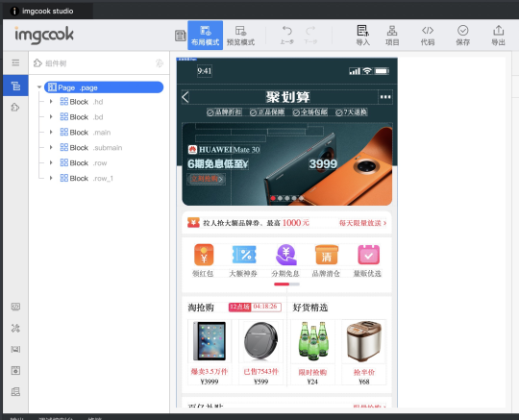Open the magic wand tools sidebar icon

[x=15, y=328]
